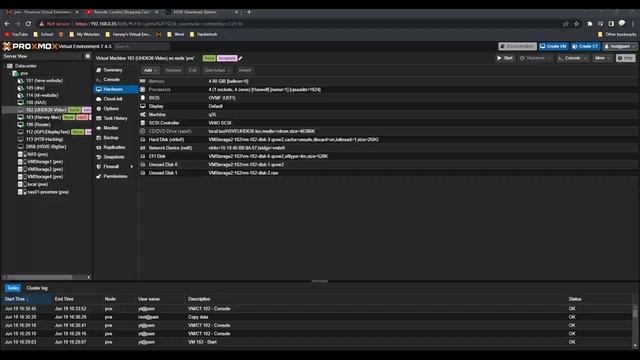Click the Start VM button
This screenshot has width=640, height=360.
coord(505,58)
